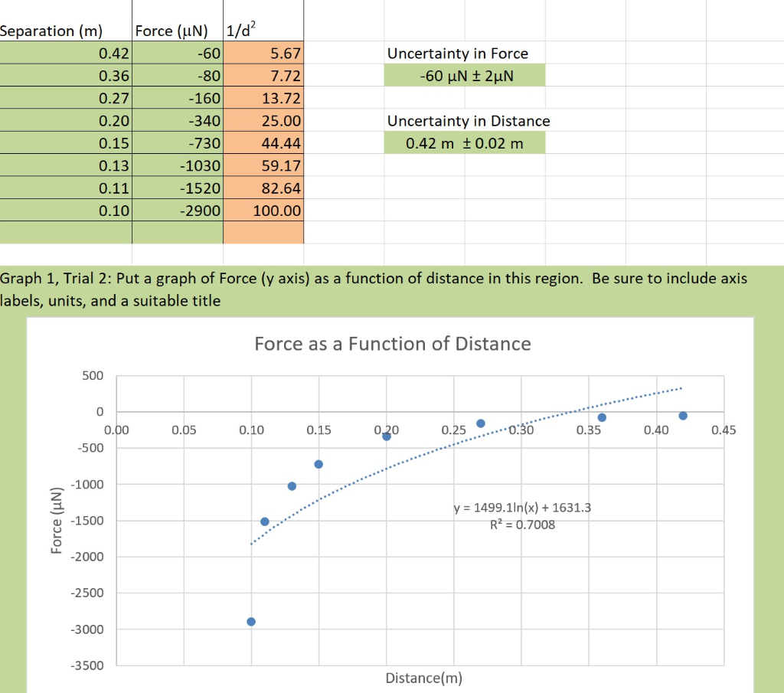Viewport: 784px width, 693px height.
Task: Select the data point at 0.42 separation
Action: (684, 417)
